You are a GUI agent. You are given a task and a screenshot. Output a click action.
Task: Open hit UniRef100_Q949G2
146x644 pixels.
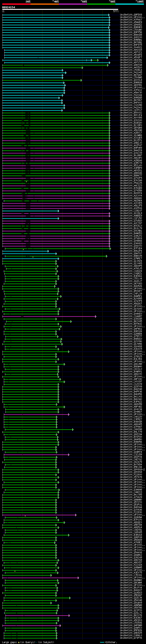point(131,25)
